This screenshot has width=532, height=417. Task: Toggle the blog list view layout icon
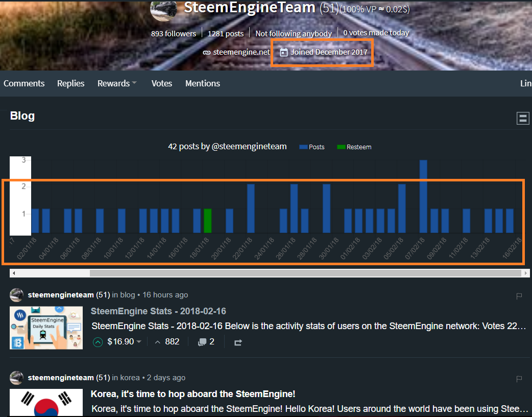tap(523, 118)
